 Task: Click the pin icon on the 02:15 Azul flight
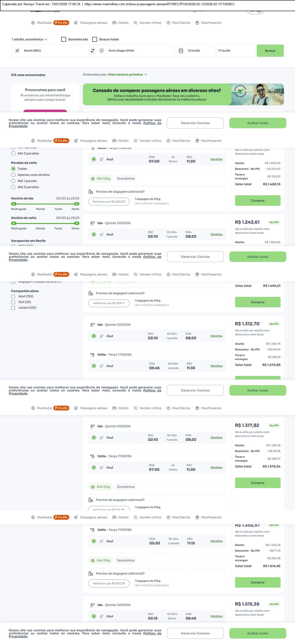click(102, 616)
